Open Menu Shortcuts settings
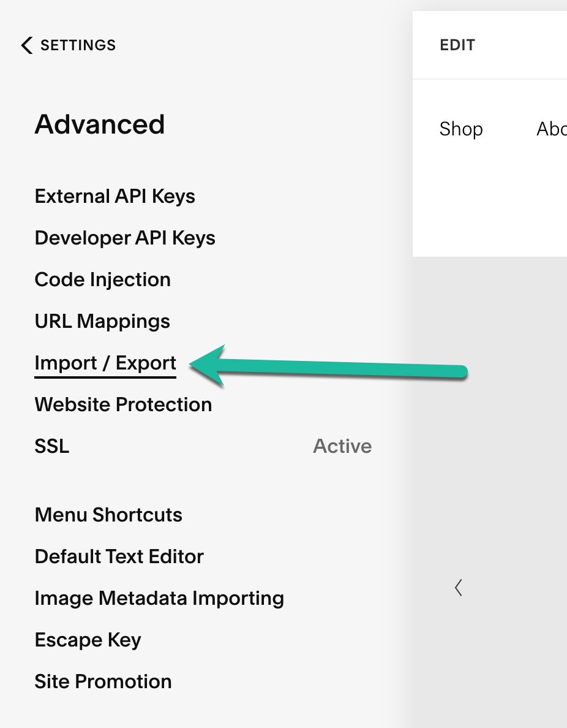The width and height of the screenshot is (567, 728). click(108, 515)
